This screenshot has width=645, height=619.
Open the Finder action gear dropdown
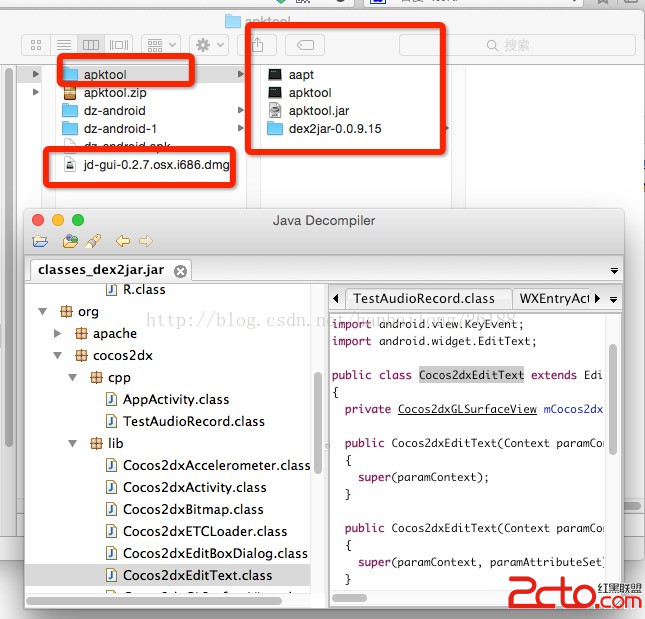[209, 45]
